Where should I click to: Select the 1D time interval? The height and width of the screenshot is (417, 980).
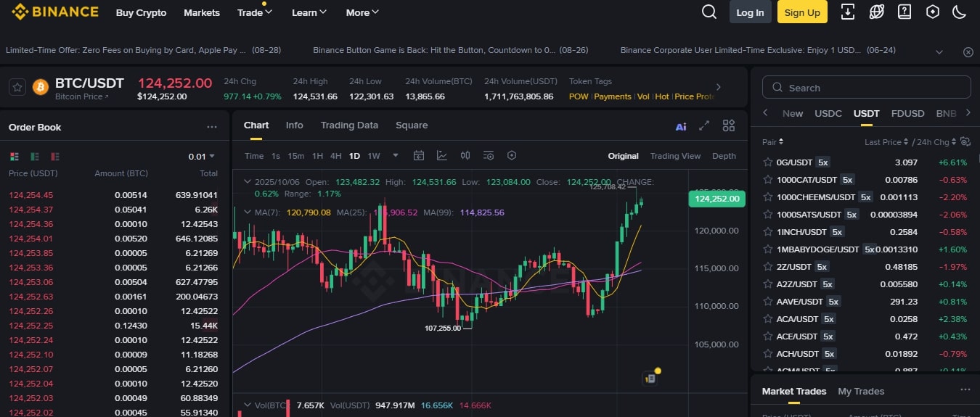[x=354, y=156]
